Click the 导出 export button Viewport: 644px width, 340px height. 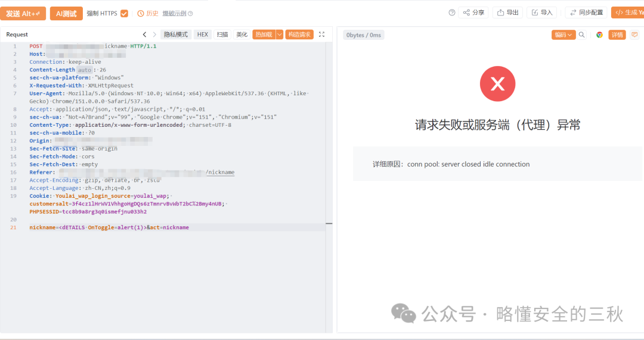click(x=507, y=13)
